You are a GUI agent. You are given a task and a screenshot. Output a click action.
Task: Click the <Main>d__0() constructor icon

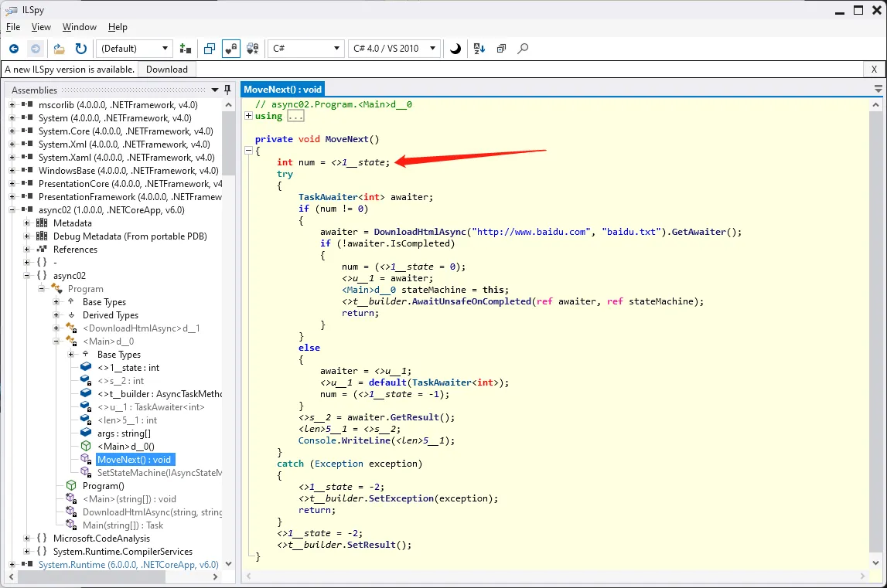coord(86,446)
